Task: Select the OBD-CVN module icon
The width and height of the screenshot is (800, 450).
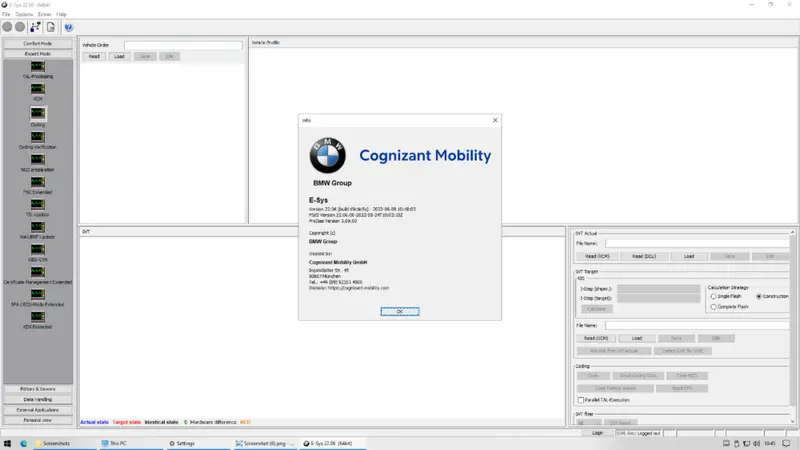Action: tap(37, 249)
